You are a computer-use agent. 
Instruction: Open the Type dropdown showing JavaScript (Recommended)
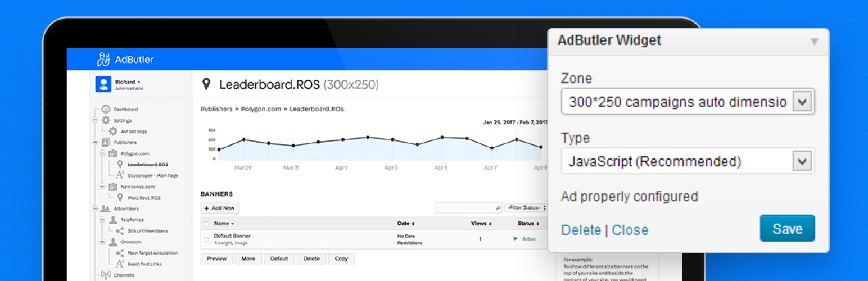688,161
